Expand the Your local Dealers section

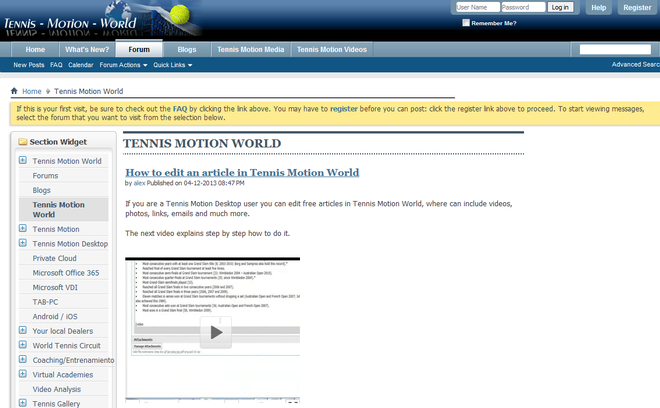pyautogui.click(x=23, y=330)
